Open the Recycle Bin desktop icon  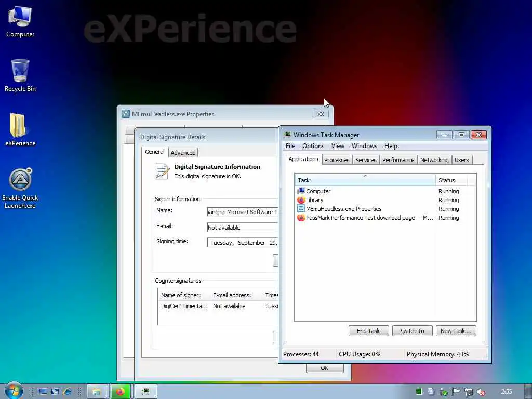point(20,76)
